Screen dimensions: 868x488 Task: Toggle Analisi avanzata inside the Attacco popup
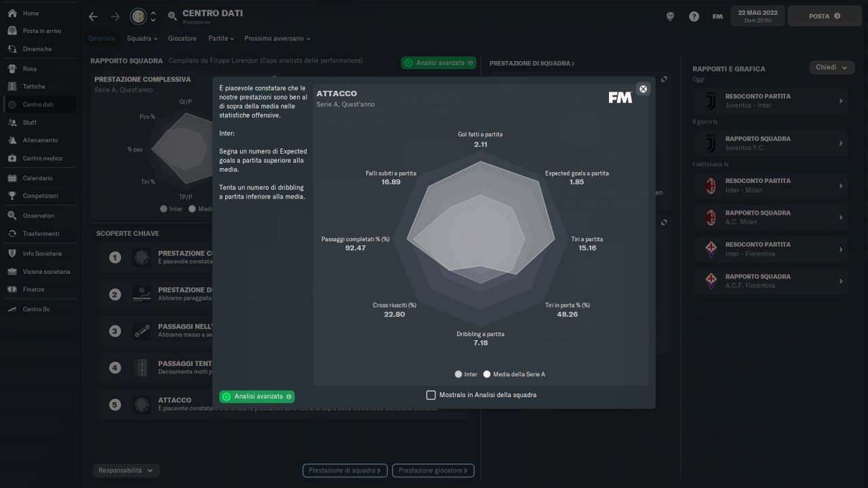tap(257, 396)
